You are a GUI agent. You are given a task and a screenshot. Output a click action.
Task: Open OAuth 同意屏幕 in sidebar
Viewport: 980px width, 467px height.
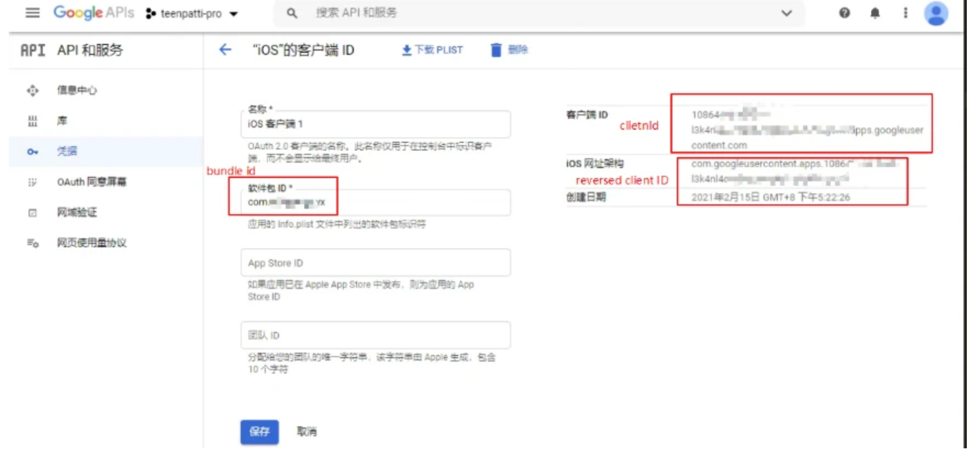click(92, 182)
